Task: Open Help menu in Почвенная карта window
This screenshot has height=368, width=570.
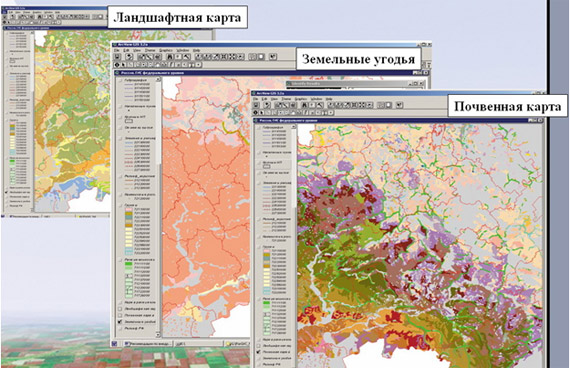Action: click(329, 99)
